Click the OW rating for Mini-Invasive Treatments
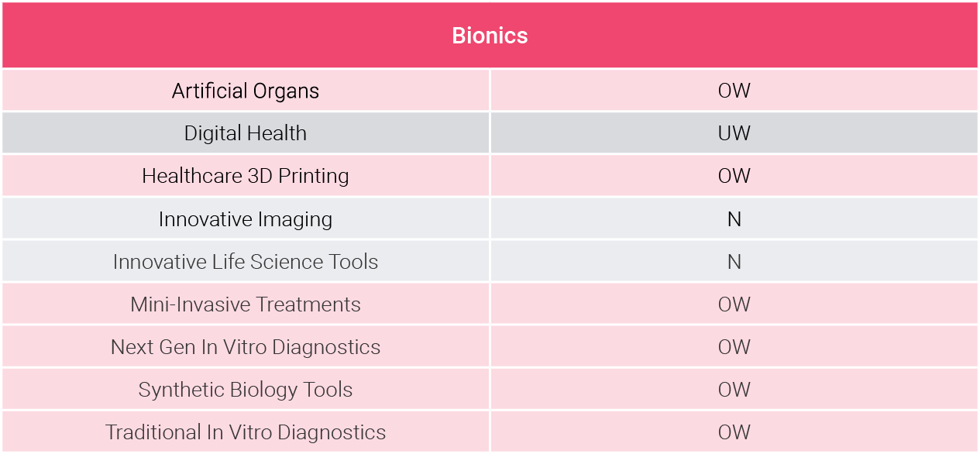Viewport: 980px width, 454px height. tap(734, 304)
